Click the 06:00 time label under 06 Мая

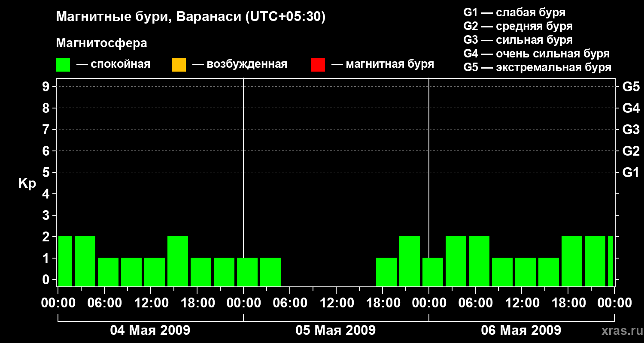pyautogui.click(x=475, y=303)
